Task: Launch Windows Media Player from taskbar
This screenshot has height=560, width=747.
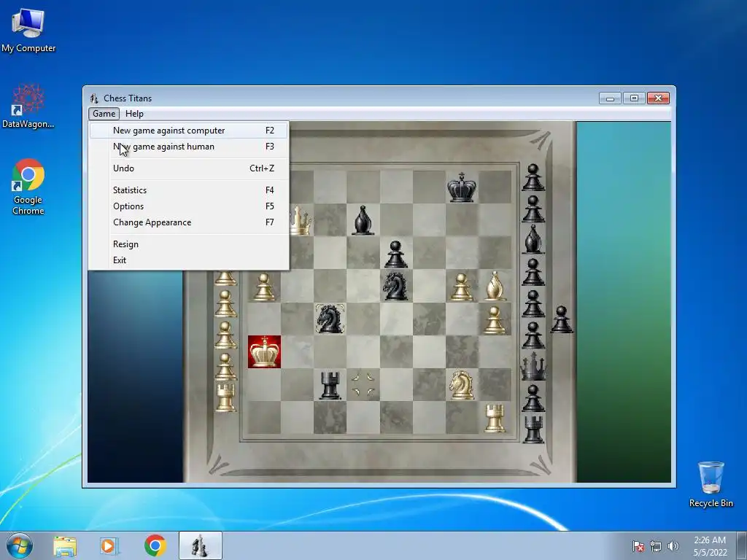Action: (109, 546)
